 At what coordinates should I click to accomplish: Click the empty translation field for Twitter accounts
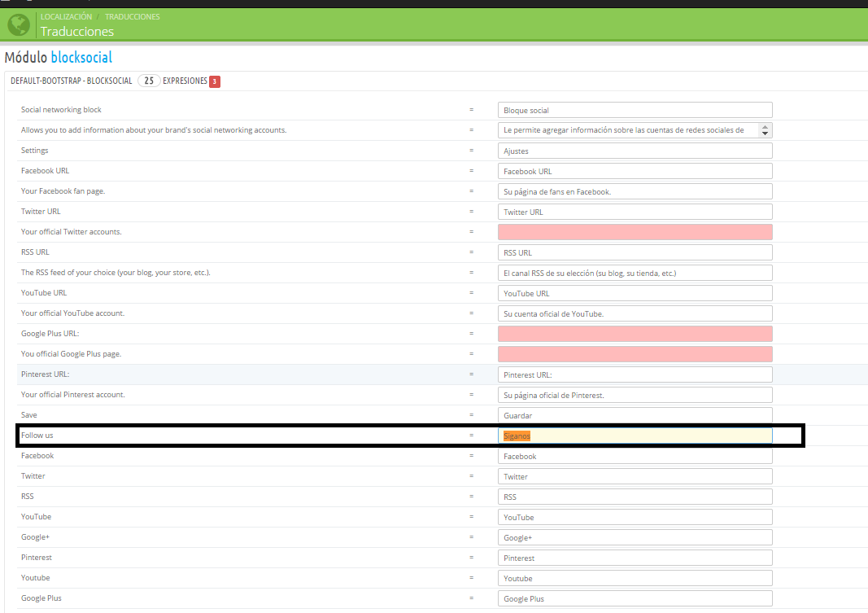point(635,232)
